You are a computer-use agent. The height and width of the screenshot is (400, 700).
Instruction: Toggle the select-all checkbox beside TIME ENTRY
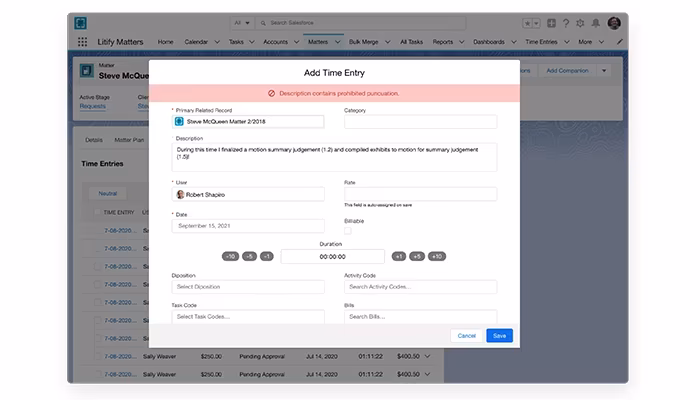pyautogui.click(x=97, y=212)
